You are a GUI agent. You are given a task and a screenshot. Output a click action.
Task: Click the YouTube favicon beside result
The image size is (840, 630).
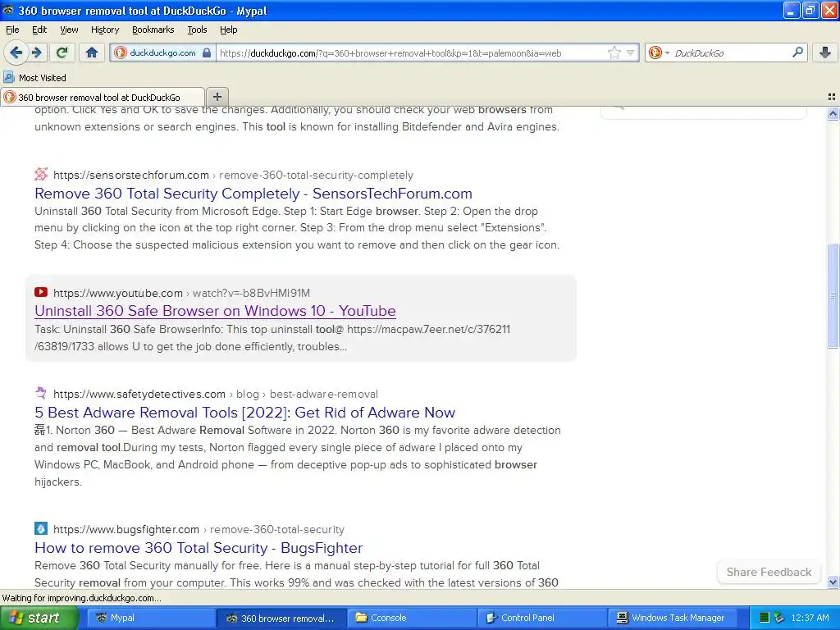(41, 292)
